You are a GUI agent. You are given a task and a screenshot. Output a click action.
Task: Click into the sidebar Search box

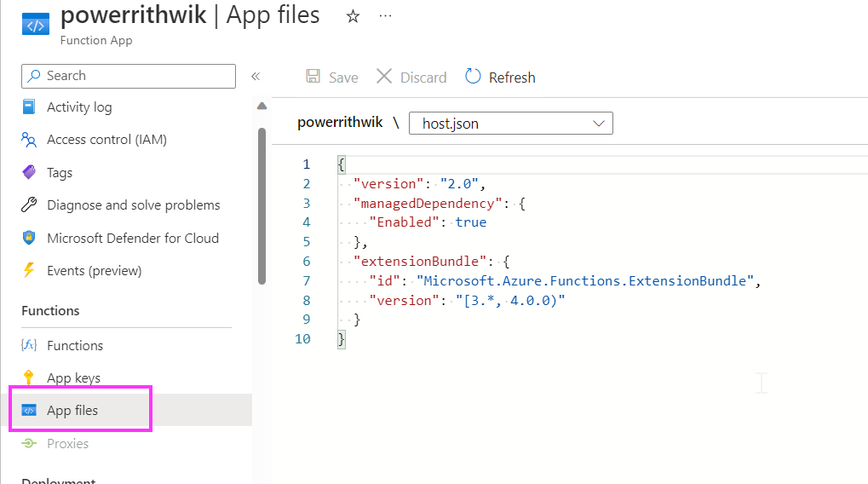pyautogui.click(x=129, y=76)
